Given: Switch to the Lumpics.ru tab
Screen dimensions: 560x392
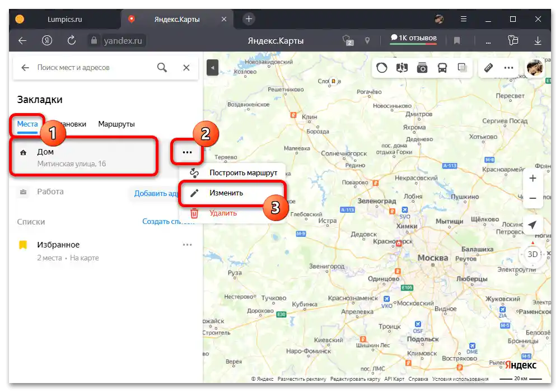Looking at the screenshot, I should click(x=64, y=19).
